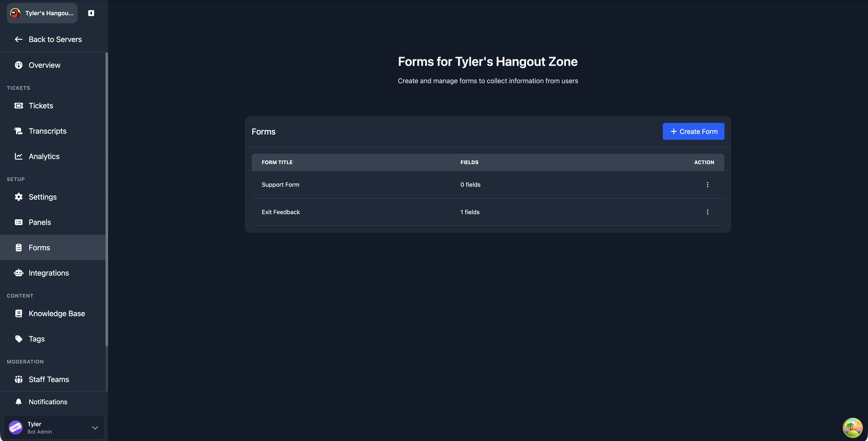Click the '1 fields' cell
868x441 pixels.
coord(470,212)
